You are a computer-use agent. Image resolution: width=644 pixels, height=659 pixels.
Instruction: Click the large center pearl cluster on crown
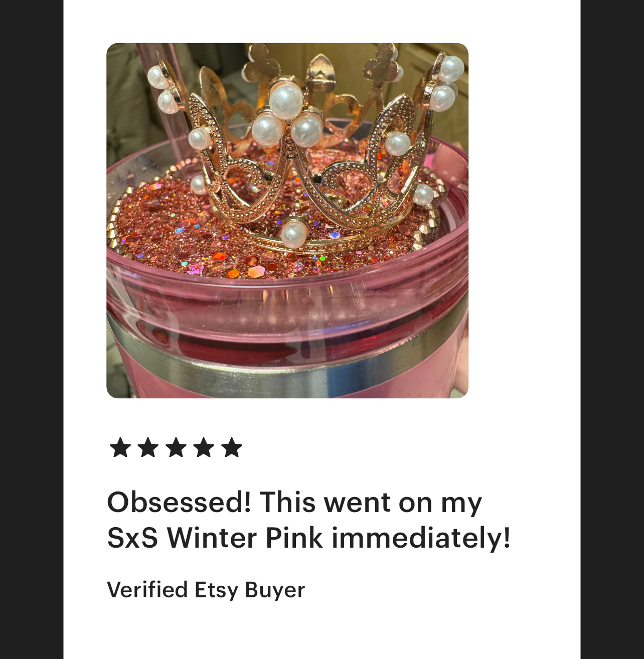click(287, 116)
